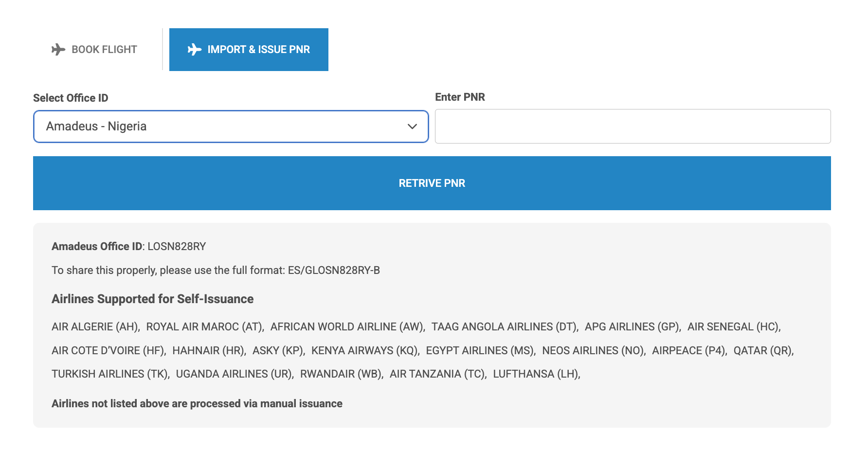Click TURKISH AIRLINES (TK) in the list
Viewport: 868px width, 471px height.
click(110, 374)
